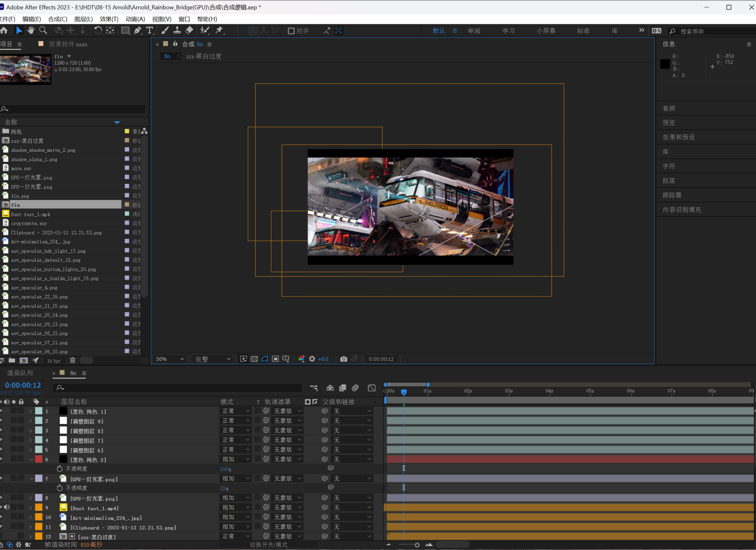Screen dimensions: 756x550
Task: Select the Selection arrow tool
Action: [19, 31]
